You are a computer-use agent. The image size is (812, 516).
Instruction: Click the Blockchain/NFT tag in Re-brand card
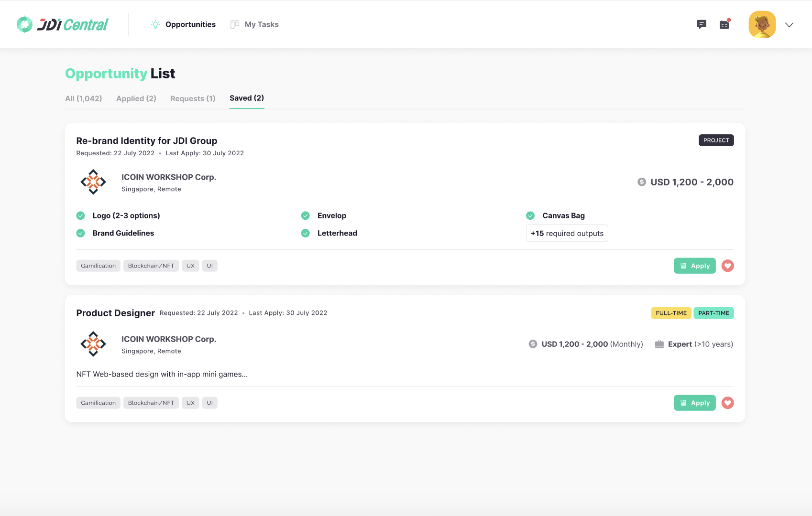(151, 266)
